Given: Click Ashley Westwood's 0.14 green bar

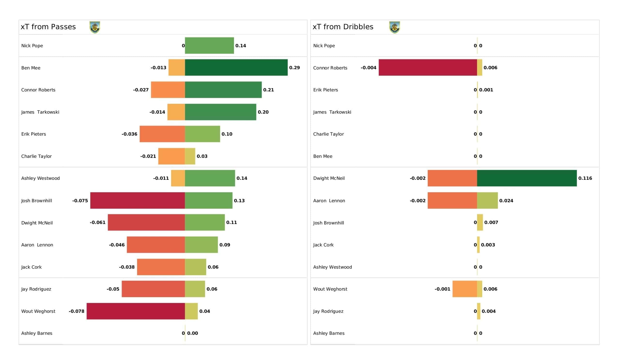Looking at the screenshot, I should coord(210,178).
